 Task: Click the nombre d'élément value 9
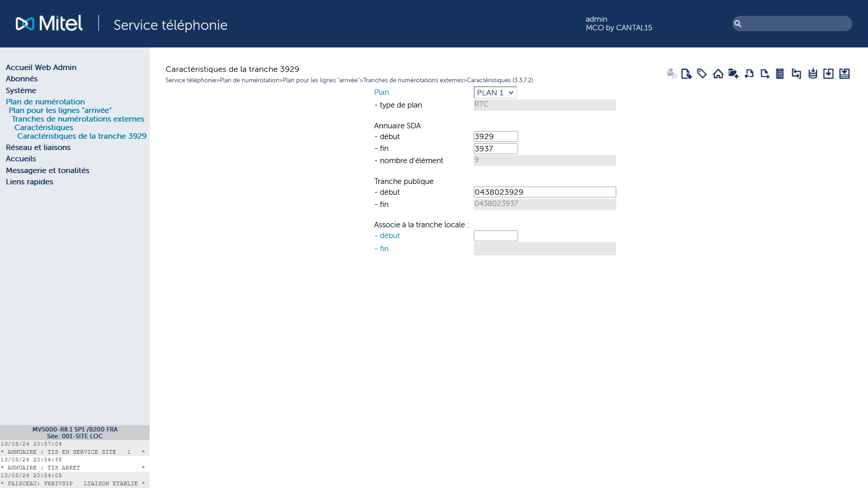pos(545,160)
